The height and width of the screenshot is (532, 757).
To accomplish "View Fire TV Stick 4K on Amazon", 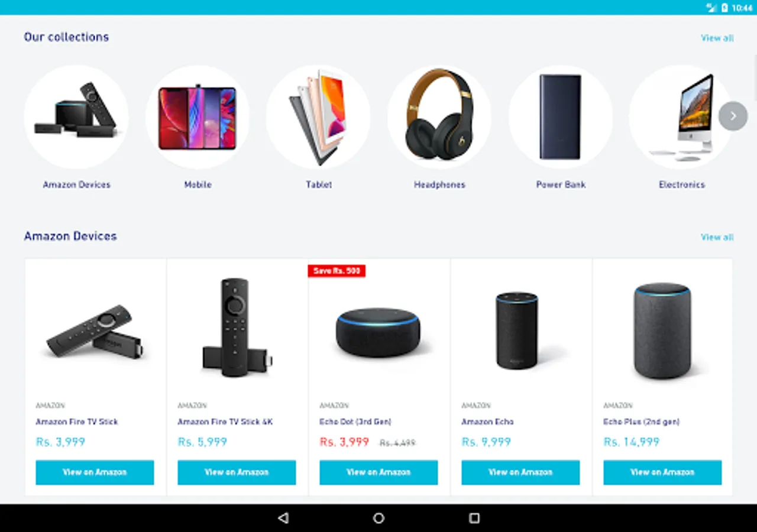I will [237, 472].
